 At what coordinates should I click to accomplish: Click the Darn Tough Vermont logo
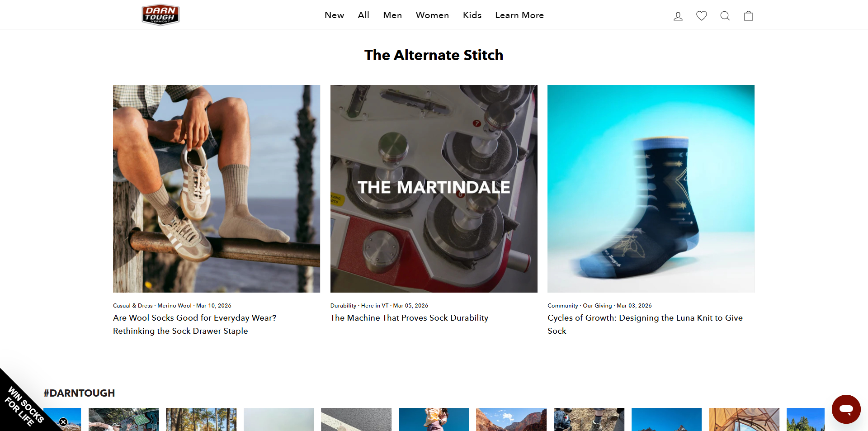coord(160,15)
